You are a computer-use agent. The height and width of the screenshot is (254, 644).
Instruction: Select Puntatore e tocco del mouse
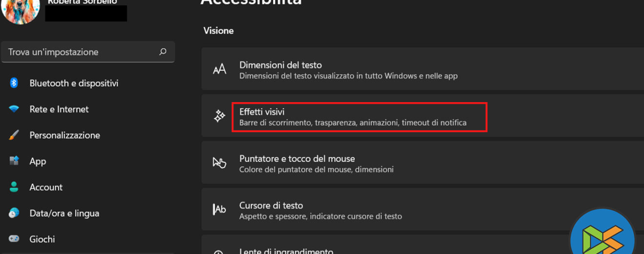point(297,159)
